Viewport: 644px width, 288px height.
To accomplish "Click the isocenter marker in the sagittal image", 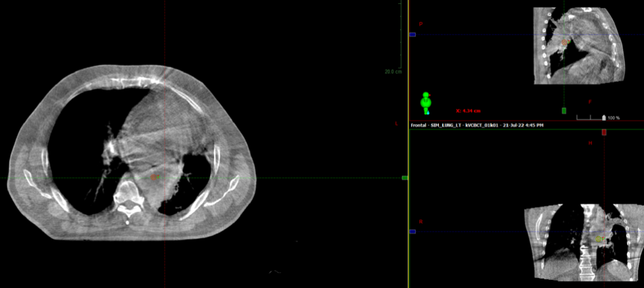I will pyautogui.click(x=565, y=42).
